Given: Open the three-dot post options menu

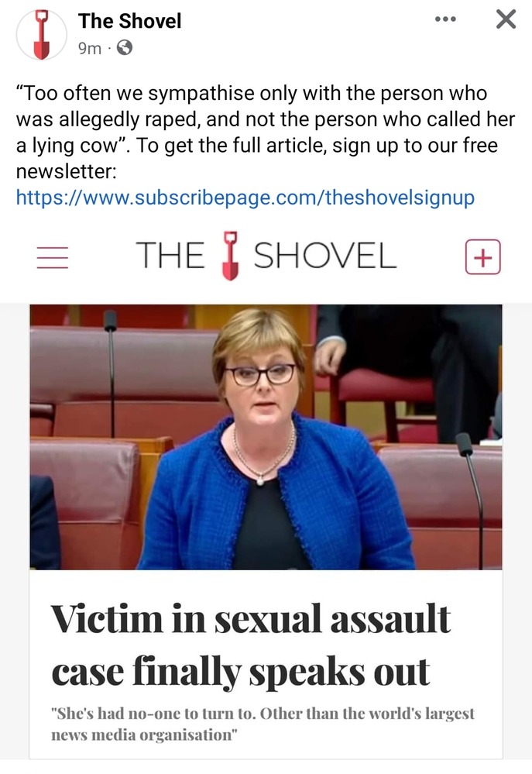Looking at the screenshot, I should tap(445, 19).
